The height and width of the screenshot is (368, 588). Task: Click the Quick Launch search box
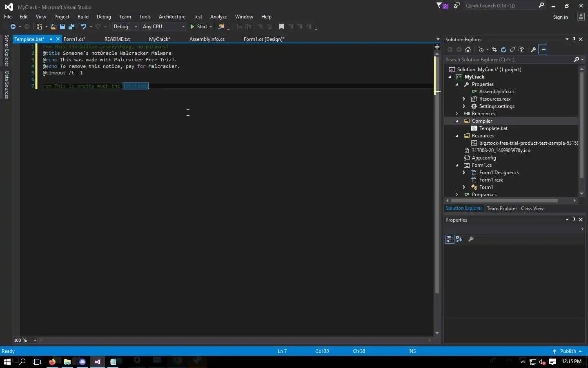click(x=501, y=6)
